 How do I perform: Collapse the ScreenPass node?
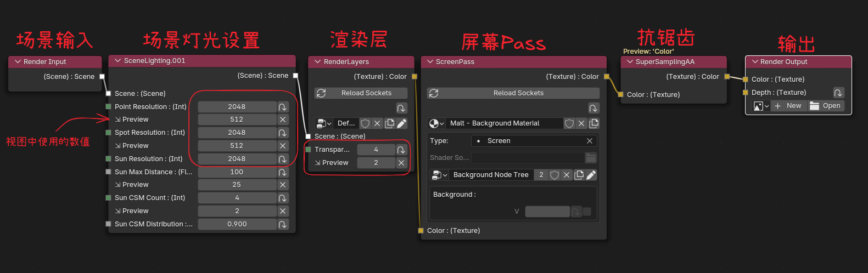coord(429,62)
